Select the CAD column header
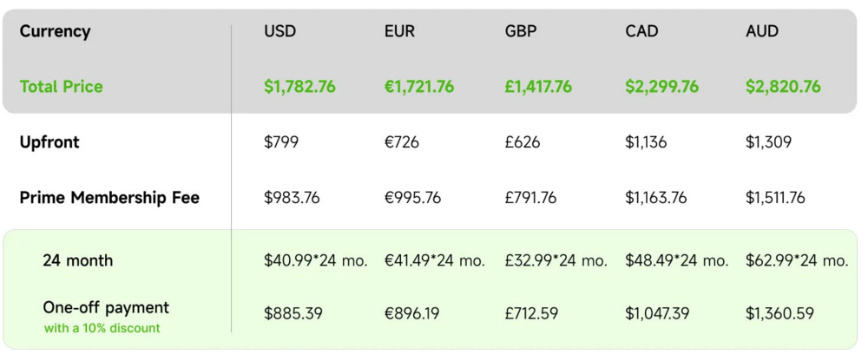Screen dimensions: 868x361 point(641,31)
